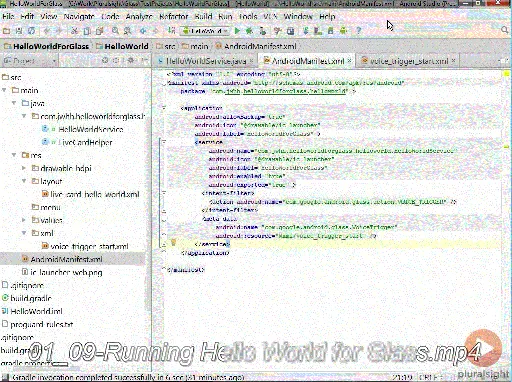The image size is (512, 382).
Task: Click the yellow lightbulb intention icon
Action: pyautogui.click(x=173, y=242)
